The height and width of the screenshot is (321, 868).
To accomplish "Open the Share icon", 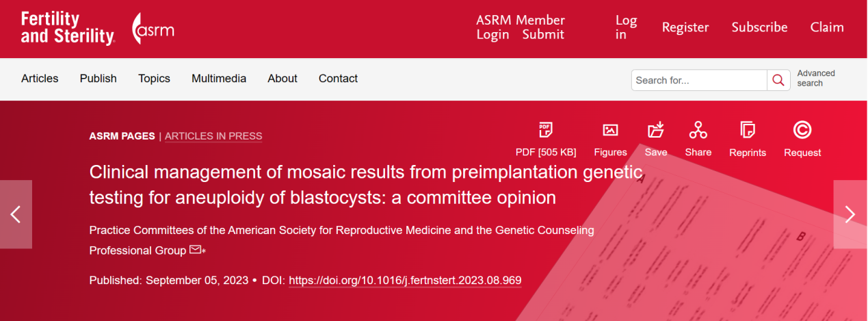I will pyautogui.click(x=698, y=130).
